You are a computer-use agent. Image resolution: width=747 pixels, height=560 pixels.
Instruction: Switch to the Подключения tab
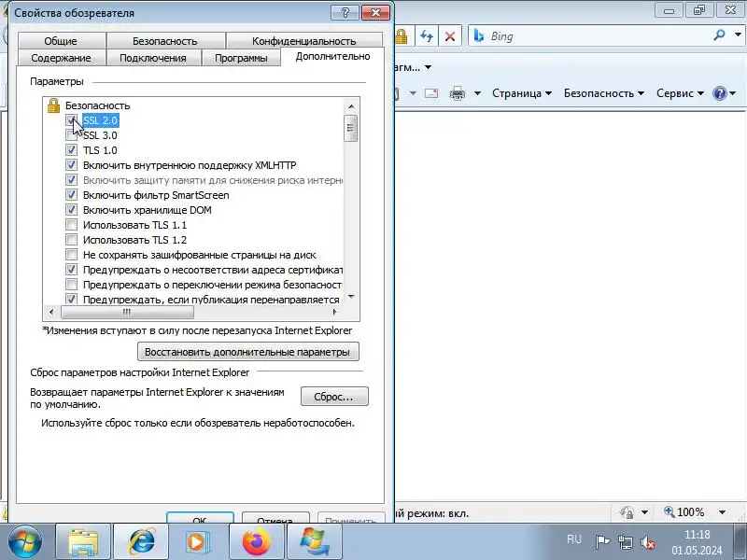point(153,58)
